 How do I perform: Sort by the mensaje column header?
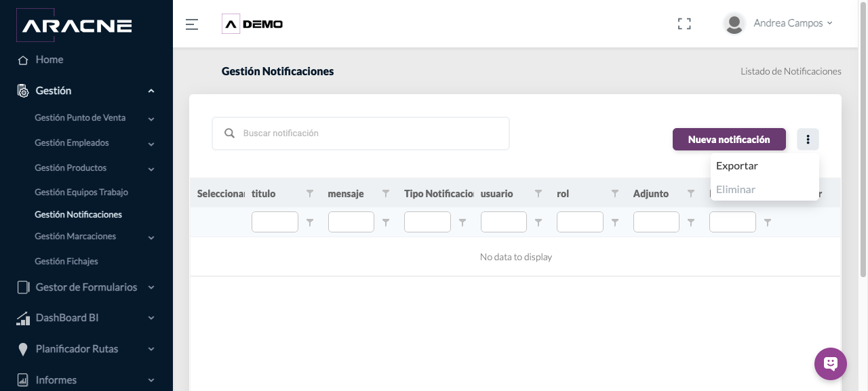[346, 194]
